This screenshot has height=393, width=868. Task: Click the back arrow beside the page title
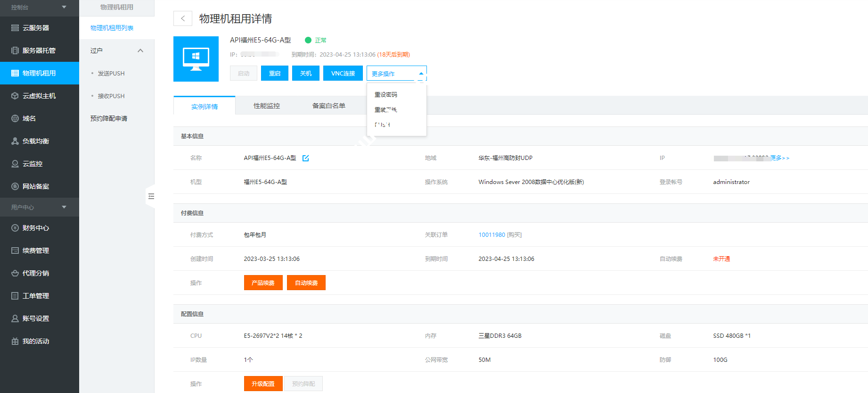coord(183,18)
